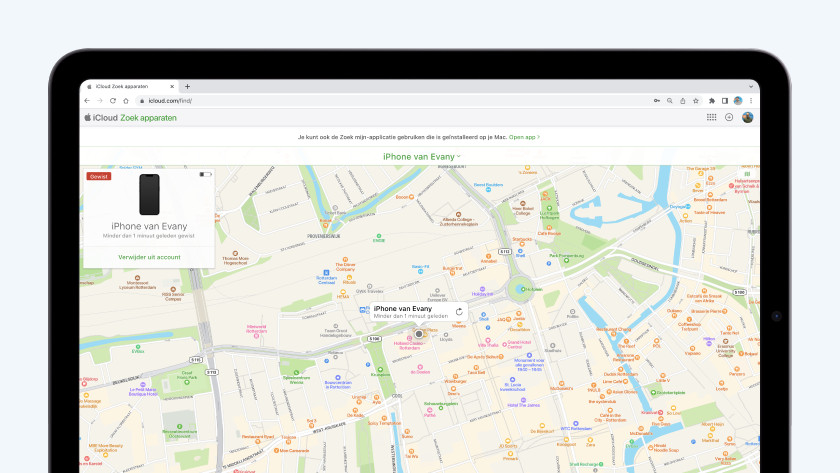Click the iPhone location dot on the map

tap(419, 334)
